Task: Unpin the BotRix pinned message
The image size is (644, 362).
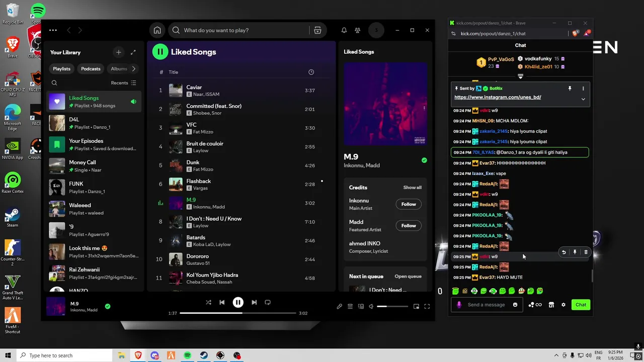Action: [570, 88]
